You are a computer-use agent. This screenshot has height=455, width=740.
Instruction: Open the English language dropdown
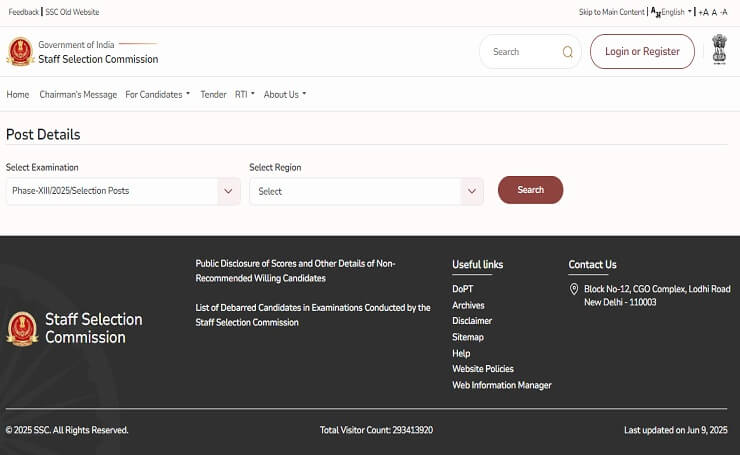coord(676,12)
